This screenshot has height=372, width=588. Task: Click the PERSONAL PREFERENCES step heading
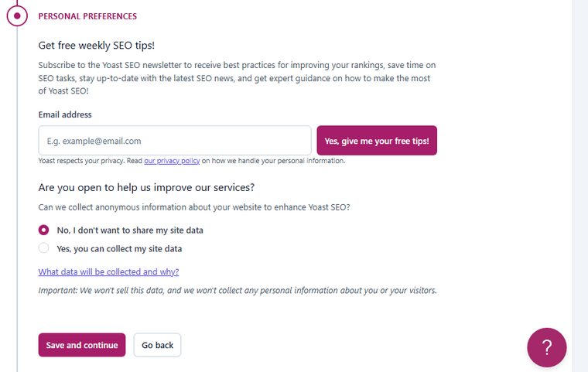[x=87, y=16]
